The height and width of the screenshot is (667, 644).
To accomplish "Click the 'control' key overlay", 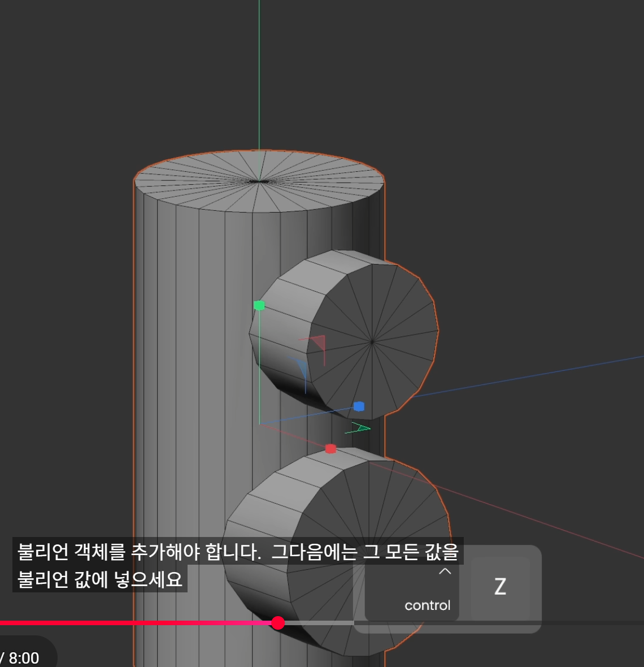I will 412,589.
